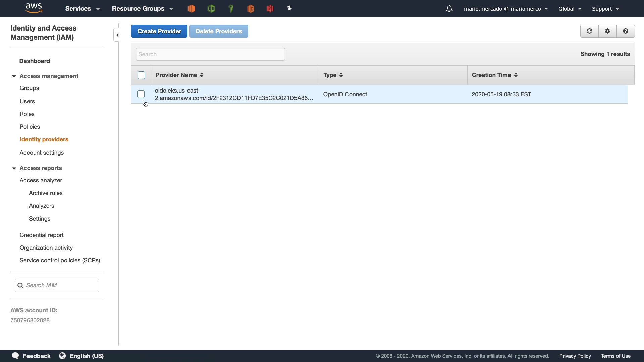Check the oidc.eks provider row checkbox
Image resolution: width=644 pixels, height=362 pixels.
141,94
